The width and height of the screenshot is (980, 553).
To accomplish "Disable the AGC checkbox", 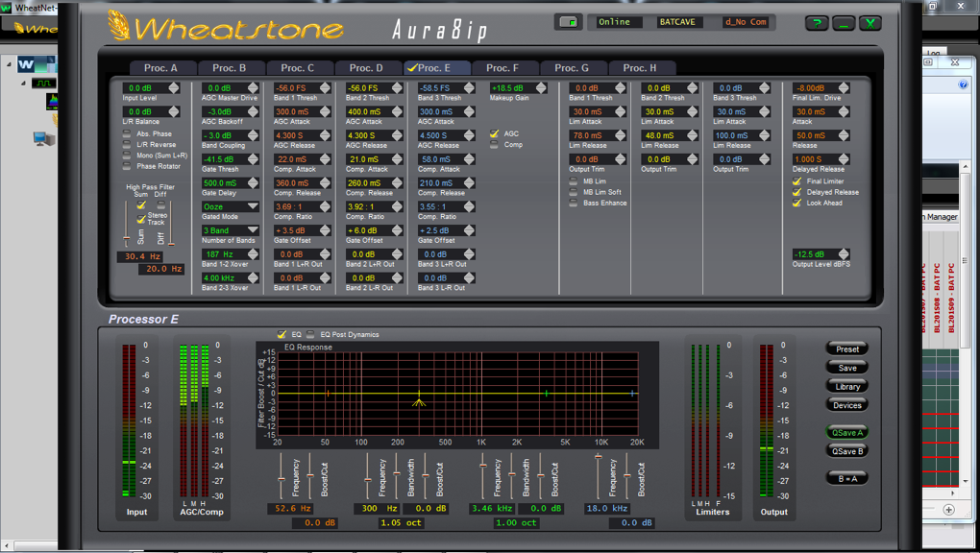I will pyautogui.click(x=495, y=133).
